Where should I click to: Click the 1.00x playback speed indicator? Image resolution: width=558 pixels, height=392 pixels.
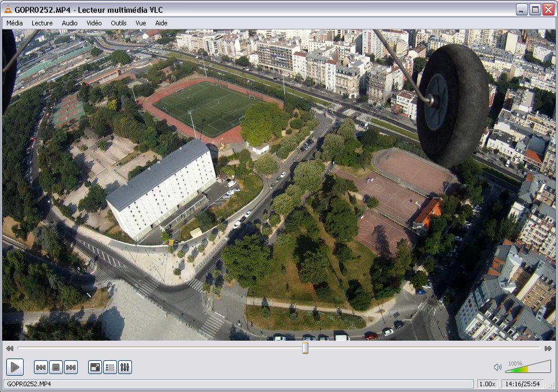[487, 384]
